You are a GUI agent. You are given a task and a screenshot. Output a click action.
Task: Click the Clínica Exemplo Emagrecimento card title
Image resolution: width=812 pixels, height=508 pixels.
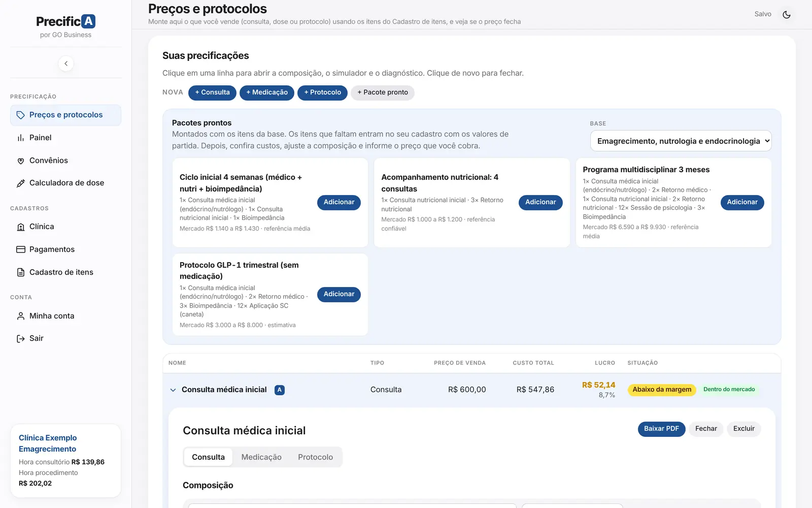click(48, 443)
